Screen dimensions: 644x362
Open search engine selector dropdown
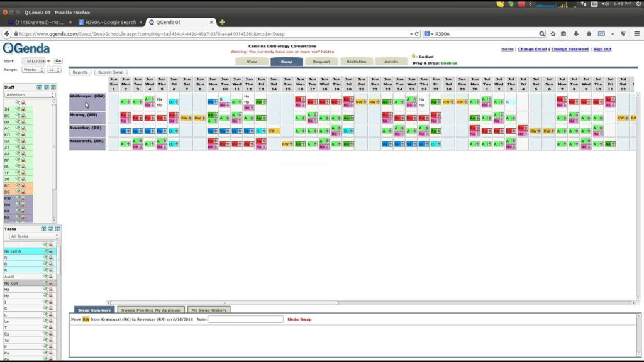point(428,34)
